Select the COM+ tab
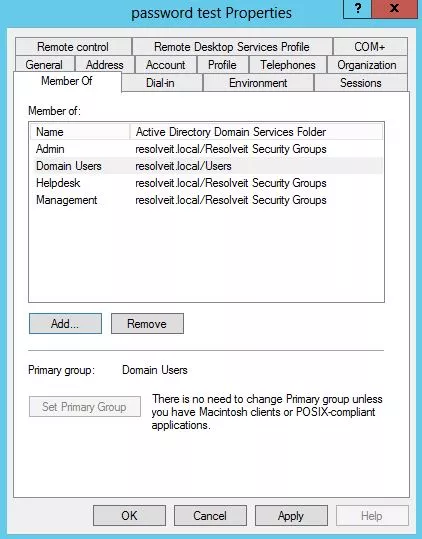Screen dimensions: 422x539 point(370,47)
